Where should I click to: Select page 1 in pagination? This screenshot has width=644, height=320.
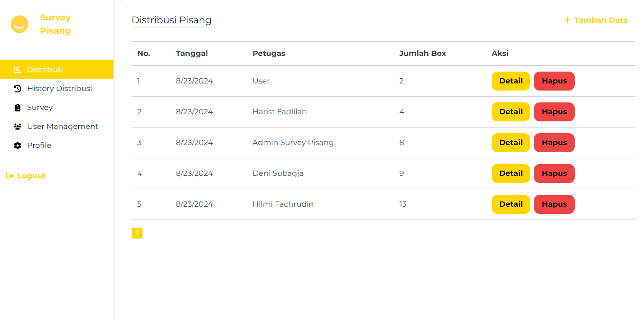[137, 233]
